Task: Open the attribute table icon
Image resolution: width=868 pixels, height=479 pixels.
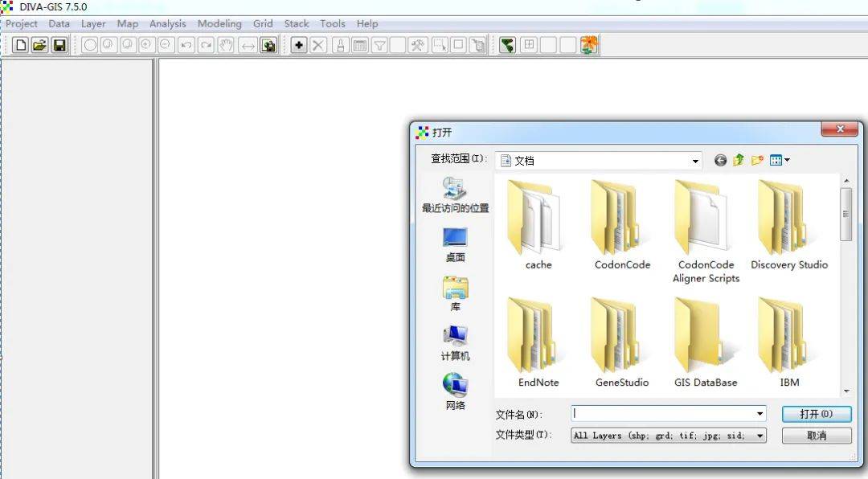Action: pos(360,45)
